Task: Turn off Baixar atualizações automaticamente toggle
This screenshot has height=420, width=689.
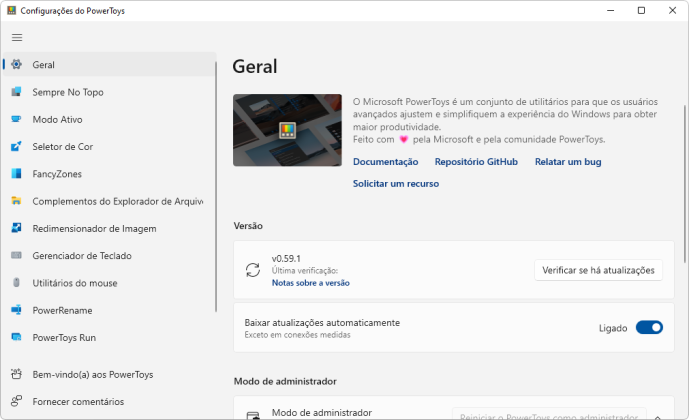Action: click(x=649, y=328)
